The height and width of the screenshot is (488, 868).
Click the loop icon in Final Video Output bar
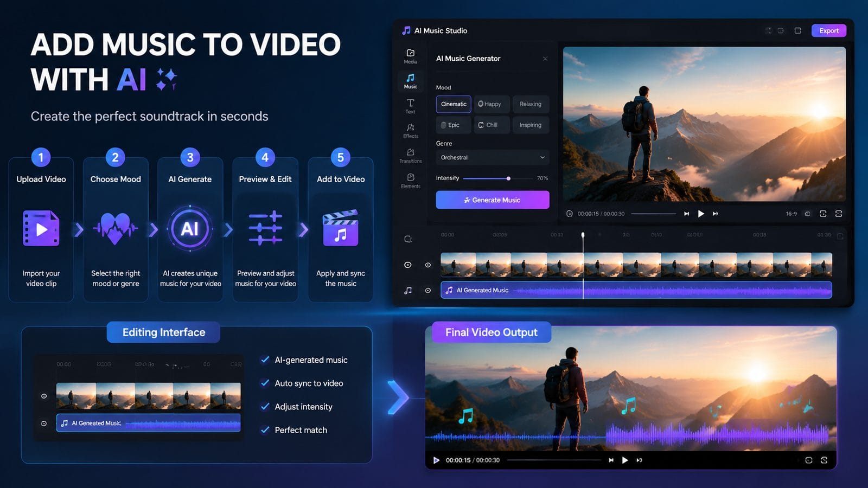809,460
